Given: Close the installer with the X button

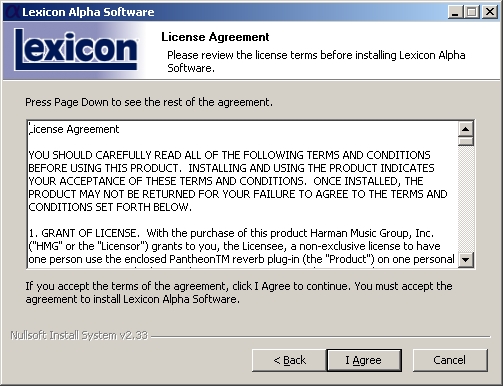Looking at the screenshot, I should (x=490, y=12).
